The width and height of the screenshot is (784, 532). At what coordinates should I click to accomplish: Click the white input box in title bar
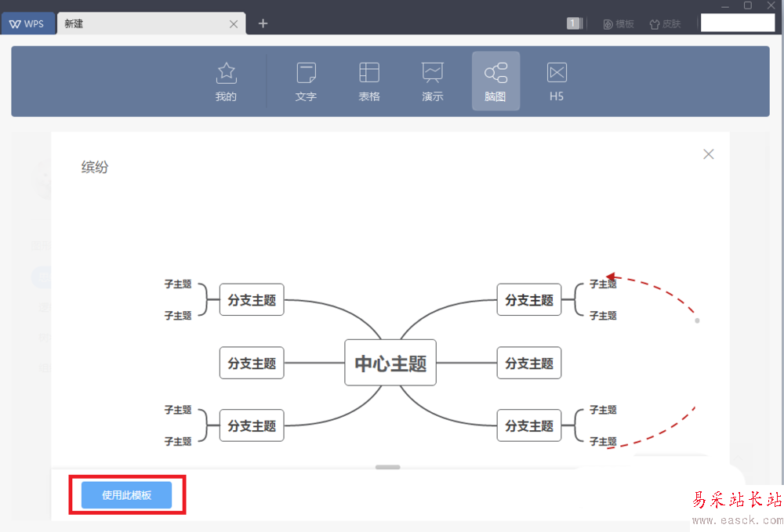[x=738, y=23]
